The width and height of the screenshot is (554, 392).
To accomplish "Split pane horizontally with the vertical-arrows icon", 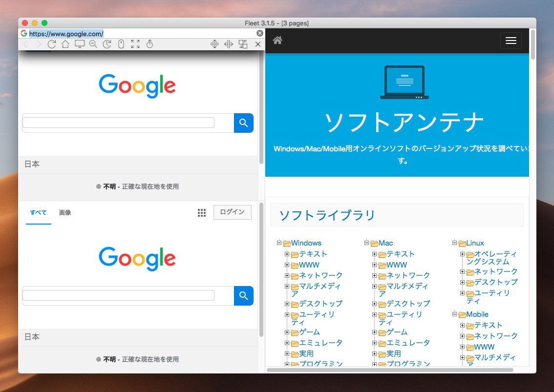I will pos(214,44).
